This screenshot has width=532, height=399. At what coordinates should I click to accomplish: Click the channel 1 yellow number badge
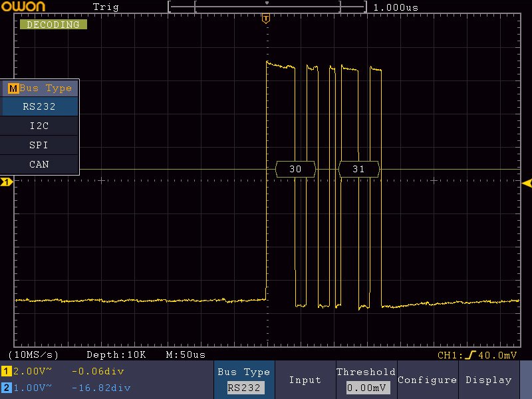click(7, 370)
